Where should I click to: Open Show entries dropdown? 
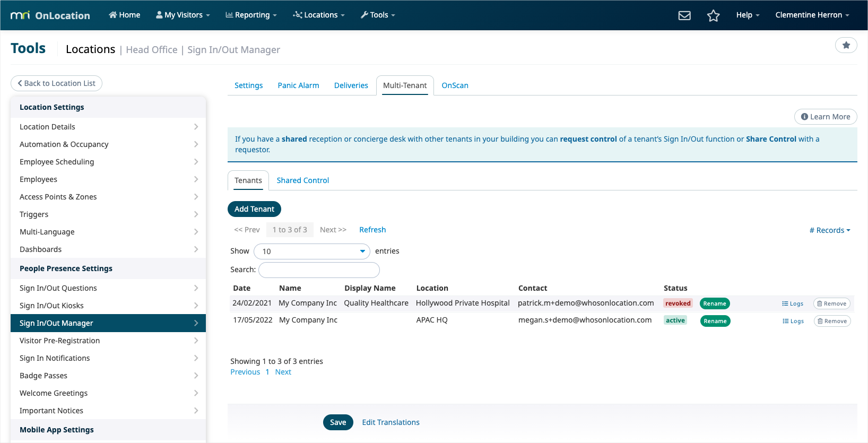(x=312, y=251)
